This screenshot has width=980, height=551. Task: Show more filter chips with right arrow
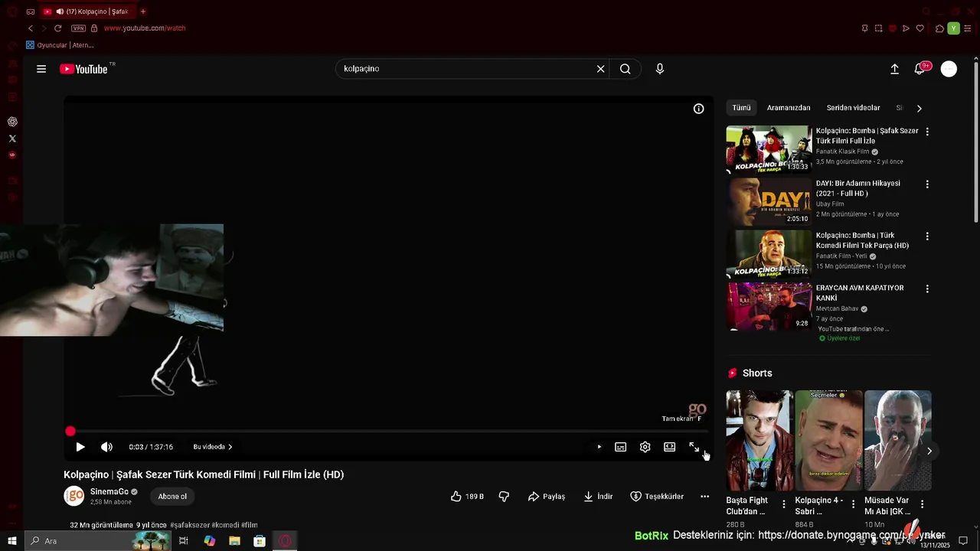[919, 108]
